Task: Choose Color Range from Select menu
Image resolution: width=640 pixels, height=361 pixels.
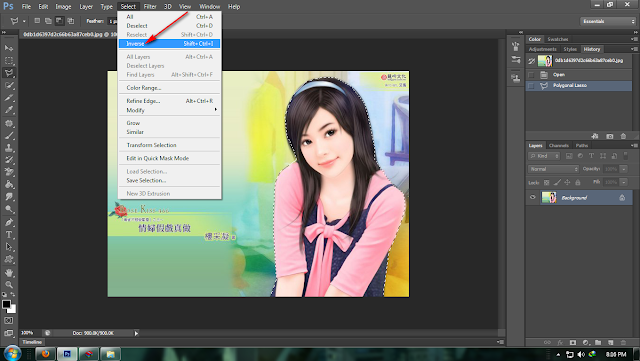Action: pos(169,88)
